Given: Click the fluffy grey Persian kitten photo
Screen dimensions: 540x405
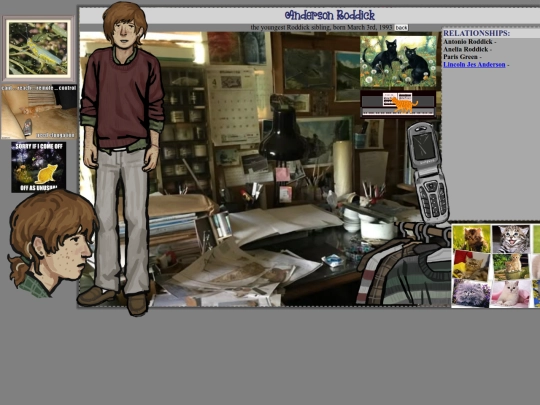Looking at the screenshot, I should 471,293.
